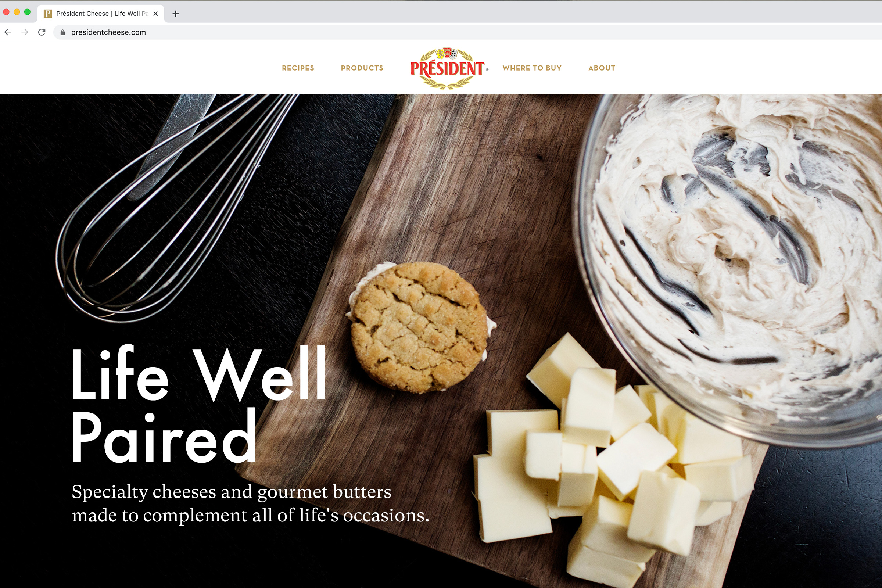882x588 pixels.
Task: Open a new tab with plus icon
Action: pyautogui.click(x=176, y=14)
